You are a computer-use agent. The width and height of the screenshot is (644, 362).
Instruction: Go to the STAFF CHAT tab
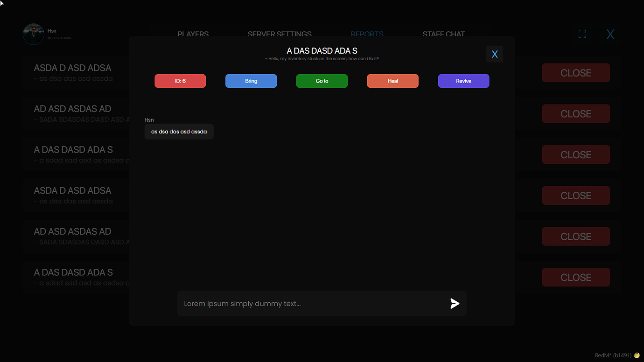pos(443,34)
